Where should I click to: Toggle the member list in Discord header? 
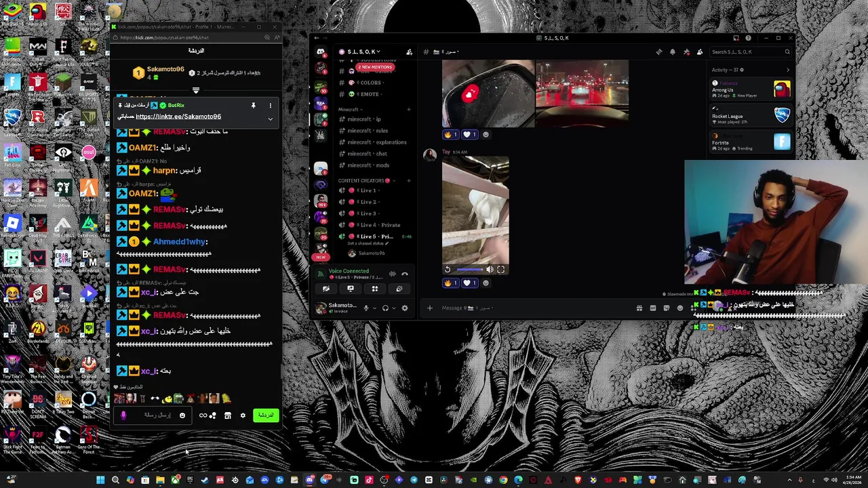pyautogui.click(x=700, y=52)
